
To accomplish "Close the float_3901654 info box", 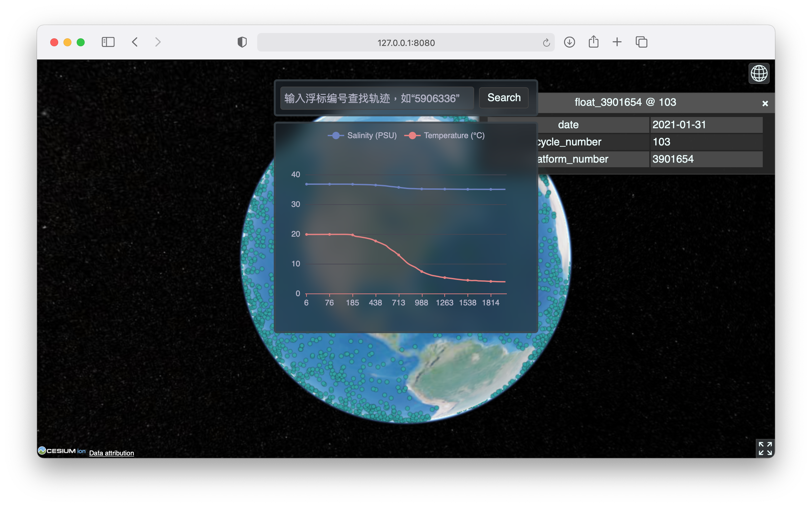I will click(765, 103).
